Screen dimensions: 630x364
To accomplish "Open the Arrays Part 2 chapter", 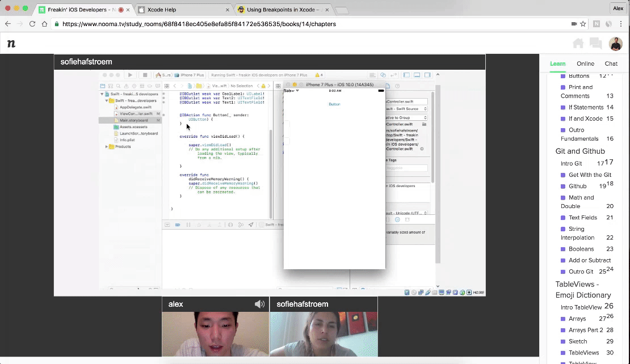I will pos(587,330).
